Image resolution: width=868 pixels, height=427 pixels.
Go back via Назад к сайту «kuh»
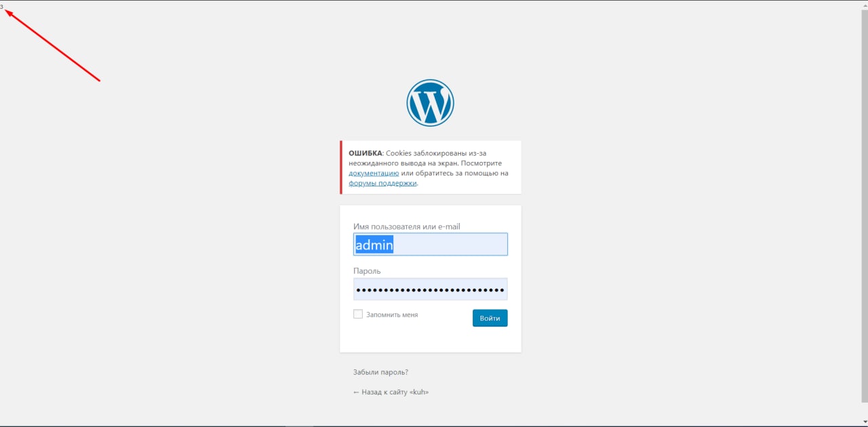click(x=391, y=392)
